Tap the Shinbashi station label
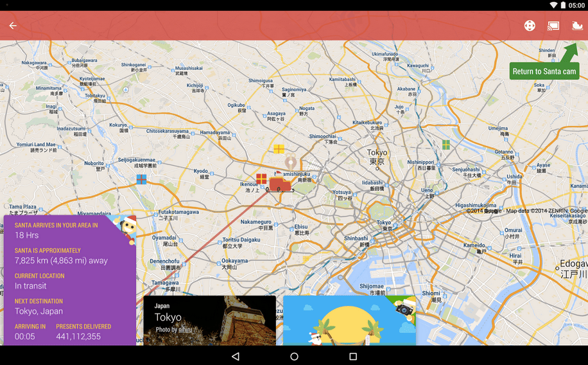588x365 pixels. [356, 241]
